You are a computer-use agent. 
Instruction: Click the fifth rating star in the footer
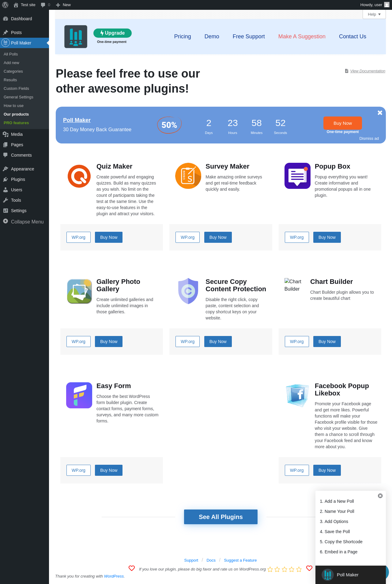click(299, 569)
